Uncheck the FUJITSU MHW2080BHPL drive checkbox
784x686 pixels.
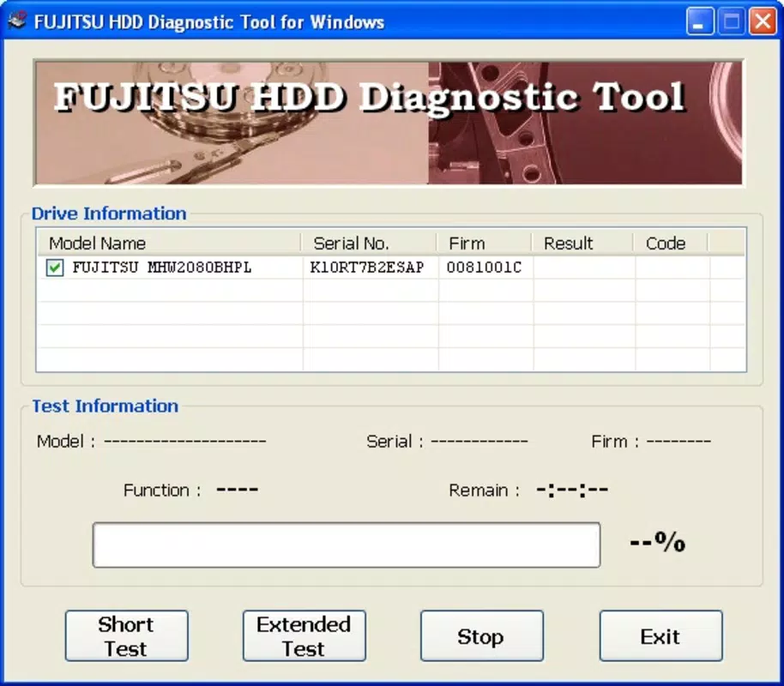[x=55, y=268]
